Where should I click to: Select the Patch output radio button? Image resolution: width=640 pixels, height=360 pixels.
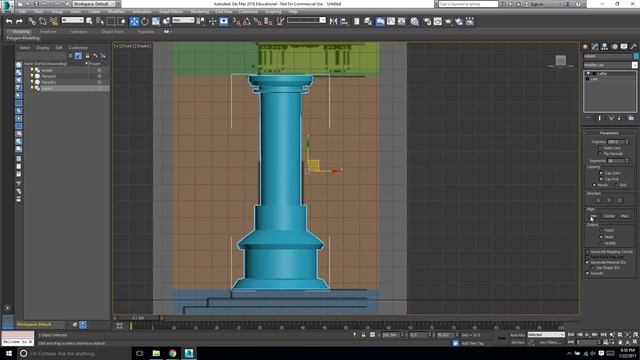[601, 230]
